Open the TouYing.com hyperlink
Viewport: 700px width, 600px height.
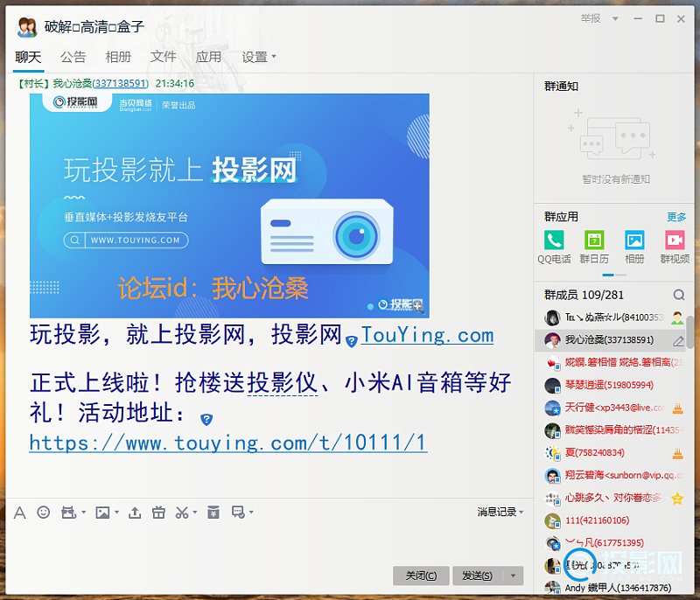click(x=427, y=335)
